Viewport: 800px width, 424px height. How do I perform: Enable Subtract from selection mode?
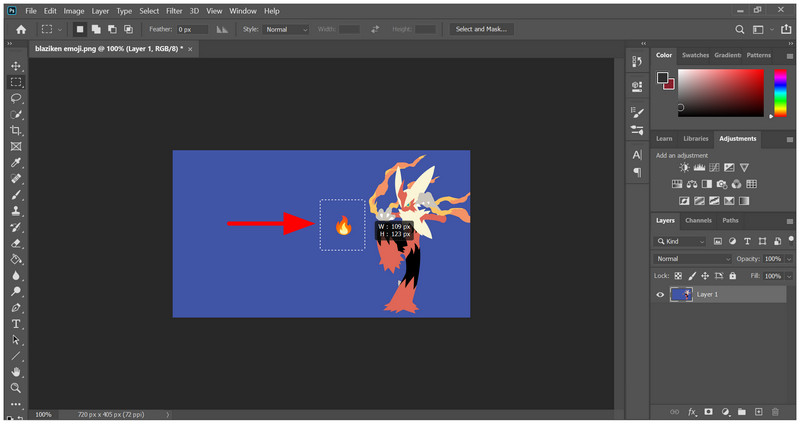click(x=112, y=30)
